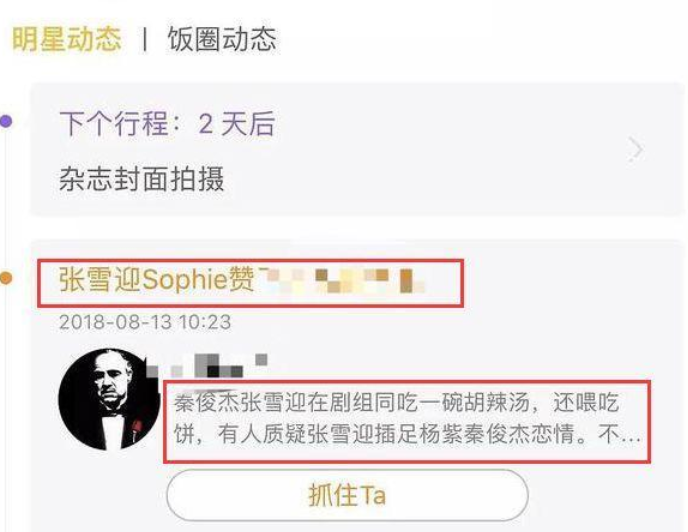This screenshot has height=532, width=688.
Task: Open the post text about 秦俊杰张雪迎
Action: click(x=407, y=419)
